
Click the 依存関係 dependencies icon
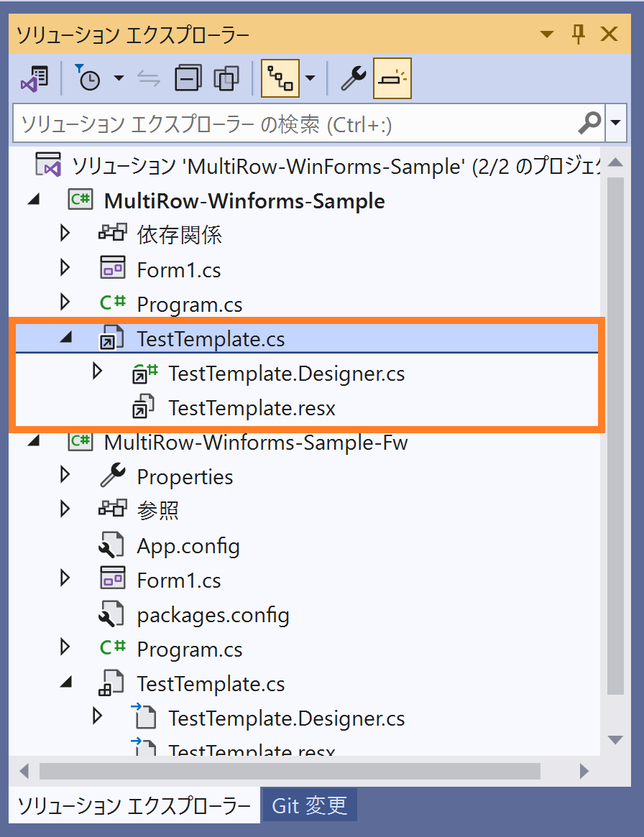(113, 233)
